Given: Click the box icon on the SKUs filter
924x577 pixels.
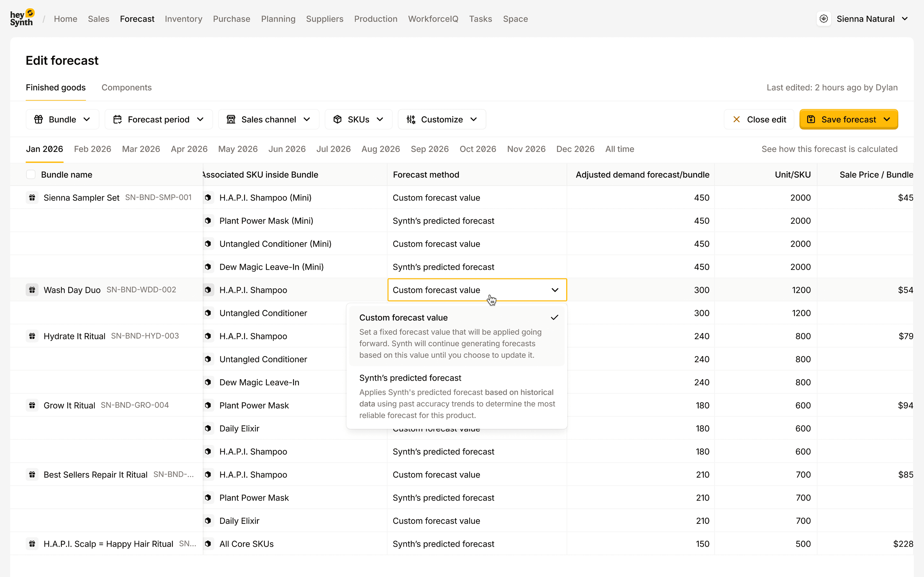Looking at the screenshot, I should click(x=338, y=119).
